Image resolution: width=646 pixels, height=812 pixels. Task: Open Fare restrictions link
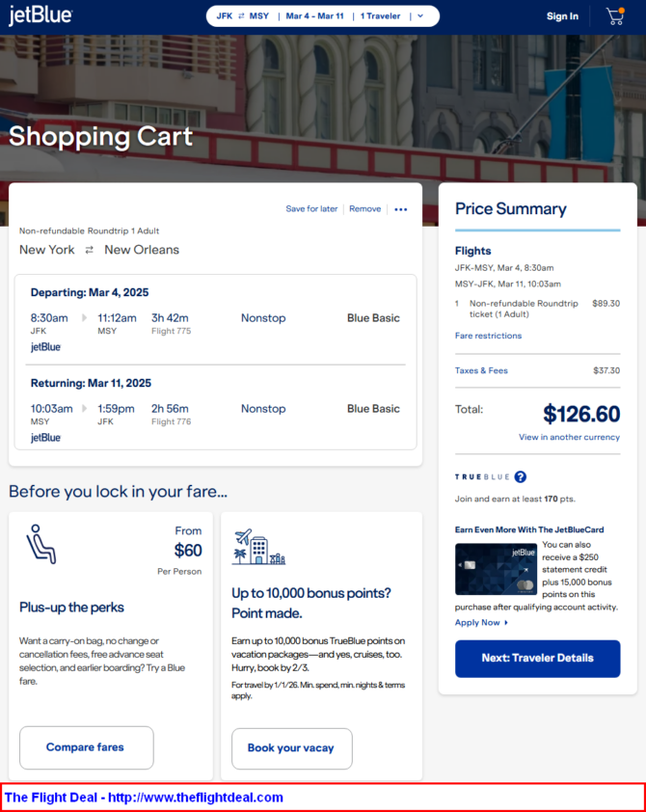click(x=488, y=336)
